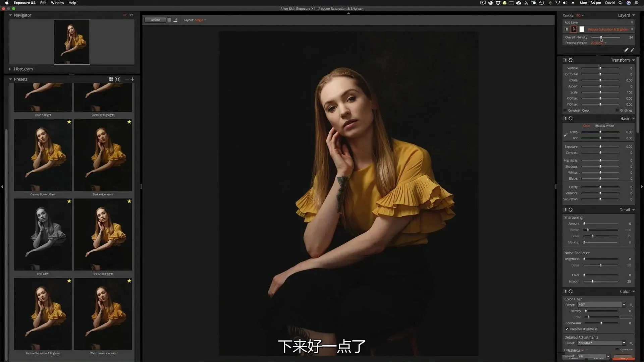The image size is (644, 362).
Task: Switch to the Color tab in Basic
Action: click(x=587, y=126)
